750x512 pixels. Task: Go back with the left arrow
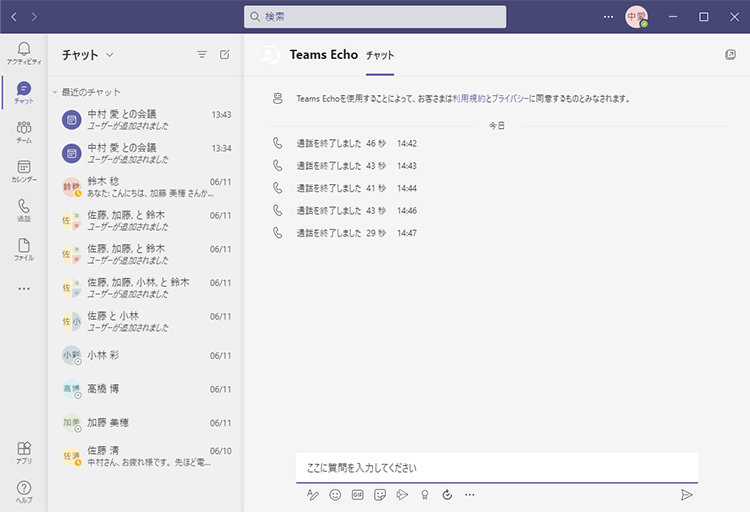pyautogui.click(x=14, y=17)
